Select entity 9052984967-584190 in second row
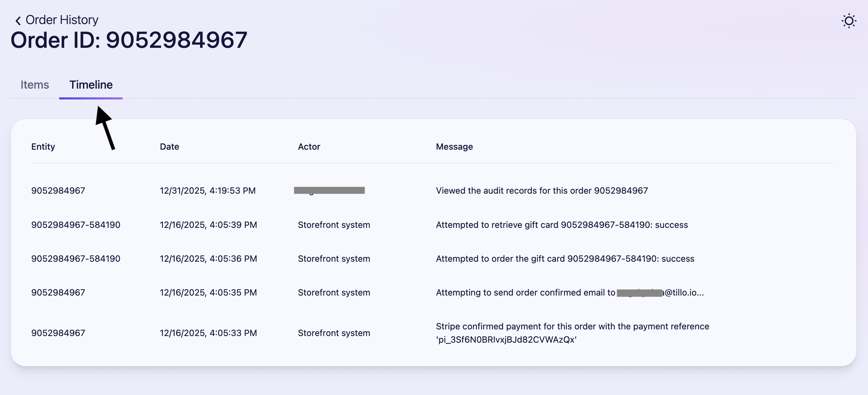This screenshot has height=395, width=868. coord(75,225)
